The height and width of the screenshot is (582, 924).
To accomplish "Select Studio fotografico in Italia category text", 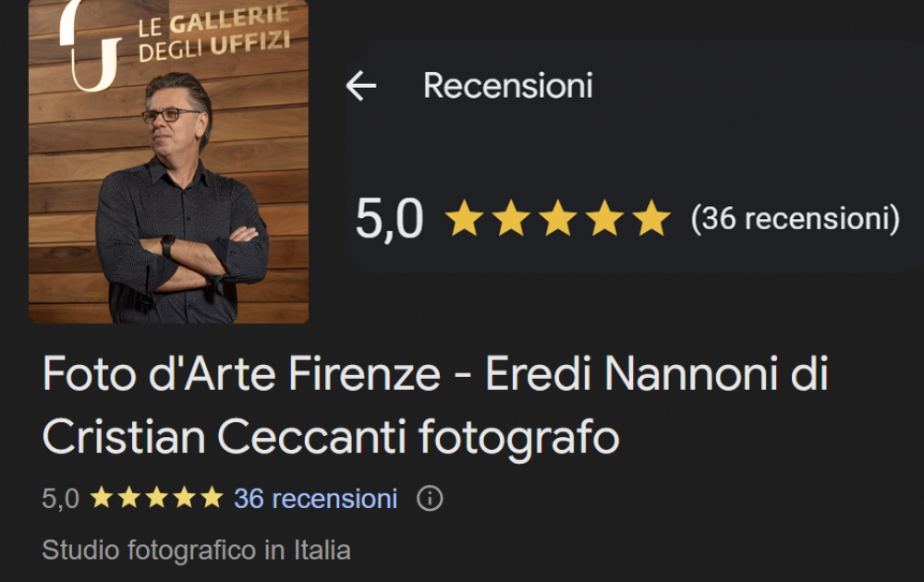I will [196, 551].
